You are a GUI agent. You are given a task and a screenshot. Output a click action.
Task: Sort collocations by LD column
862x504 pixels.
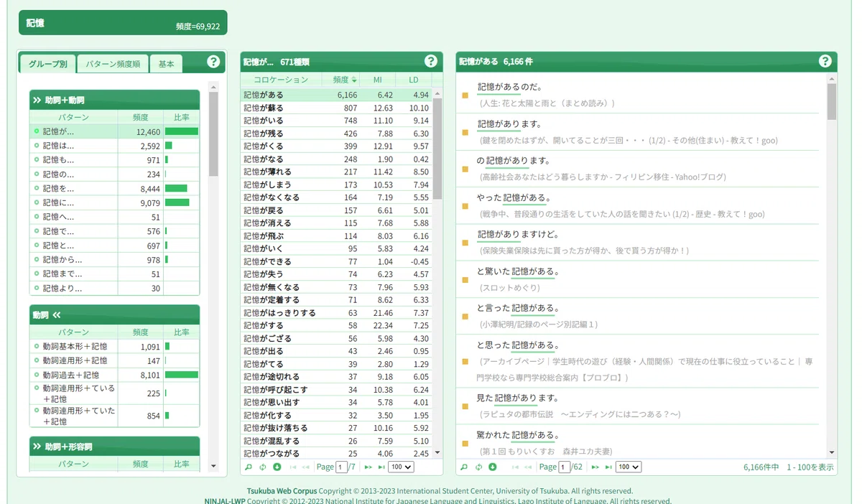coord(414,80)
